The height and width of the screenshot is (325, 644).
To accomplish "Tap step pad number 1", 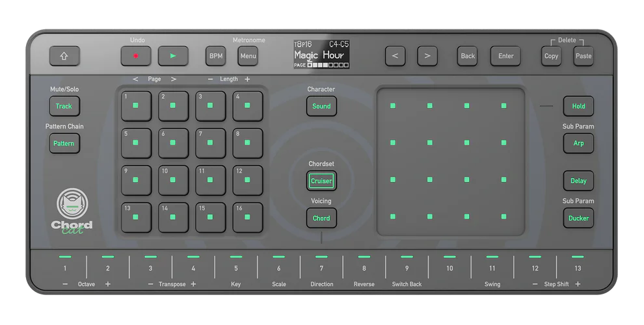I will tap(136, 106).
